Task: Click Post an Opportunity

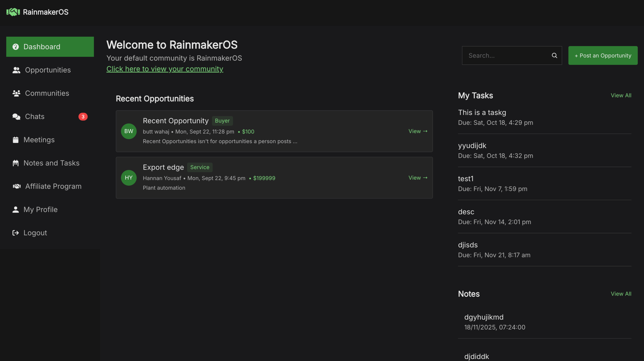Action: click(603, 55)
